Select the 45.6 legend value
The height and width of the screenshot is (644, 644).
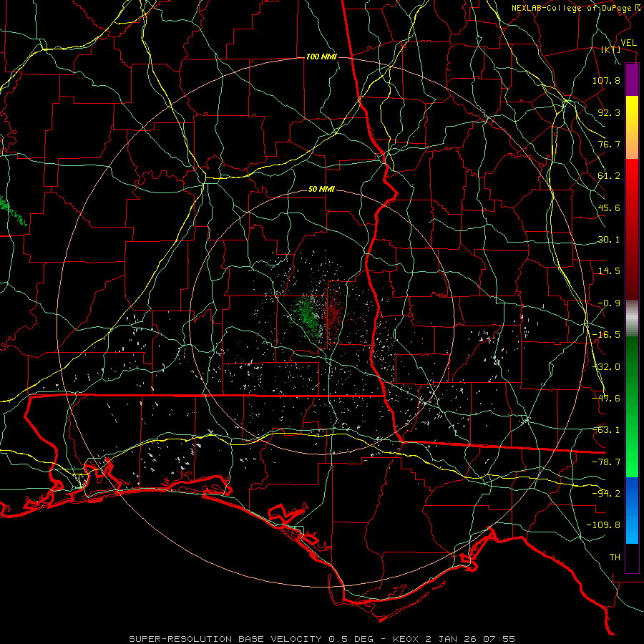coord(609,208)
